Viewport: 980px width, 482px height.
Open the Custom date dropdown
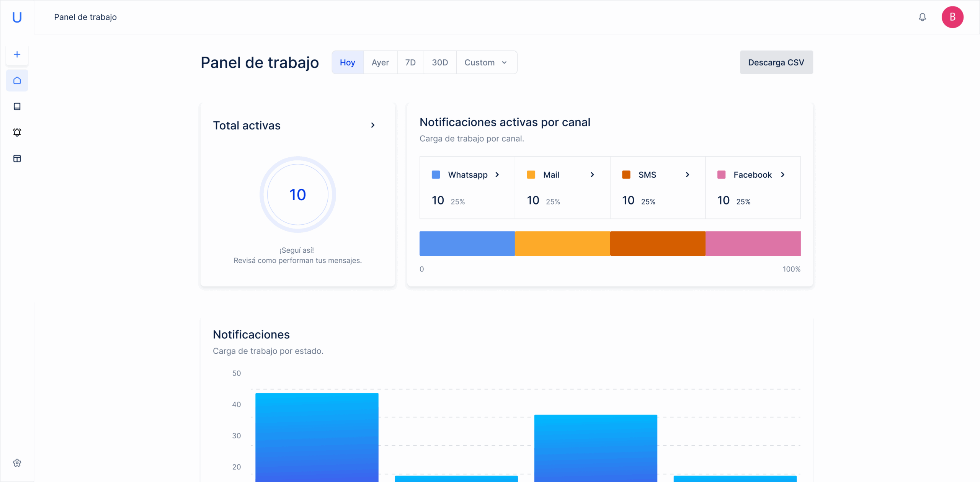point(485,62)
